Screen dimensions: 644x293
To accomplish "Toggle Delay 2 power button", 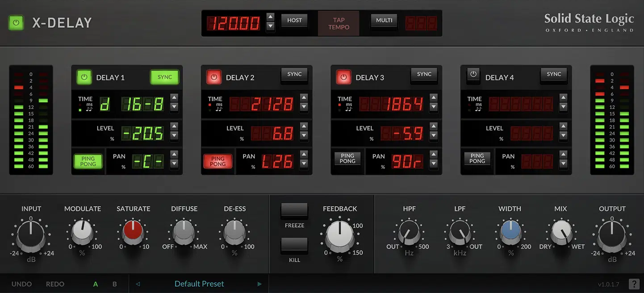I will 213,77.
